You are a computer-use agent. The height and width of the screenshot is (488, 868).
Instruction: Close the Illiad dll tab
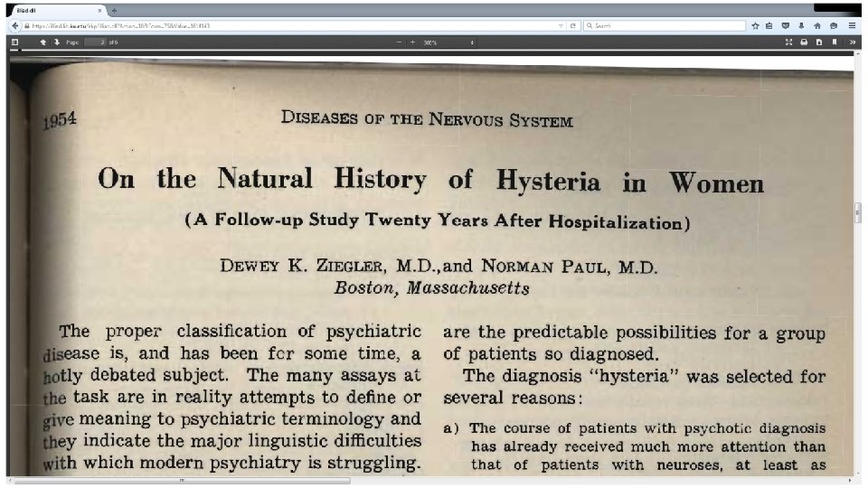click(x=99, y=11)
